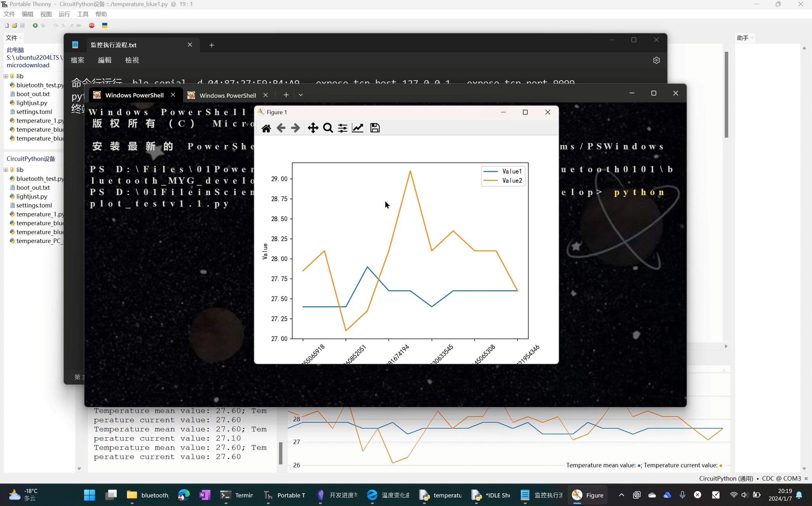This screenshot has width=812, height=506.
Task: Open the Windows Start menu
Action: click(x=89, y=495)
